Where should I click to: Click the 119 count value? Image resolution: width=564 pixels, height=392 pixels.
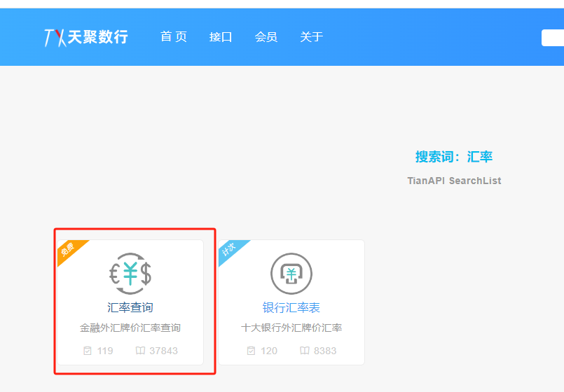pyautogui.click(x=105, y=351)
